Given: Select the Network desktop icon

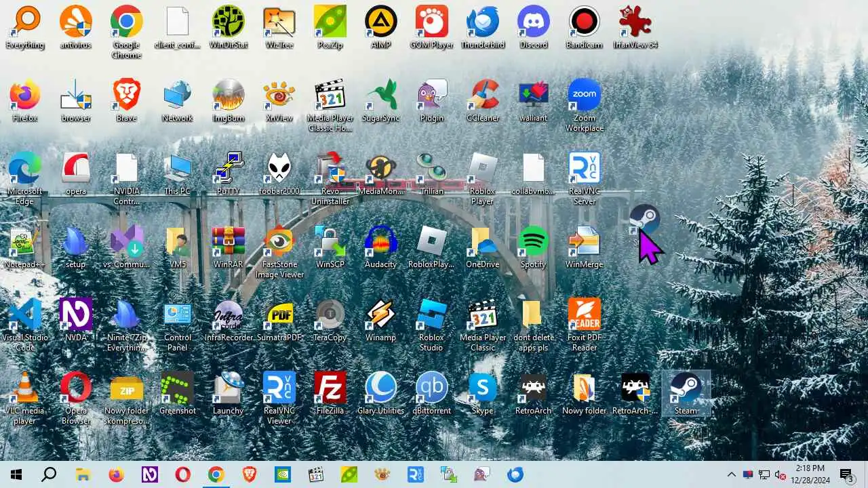Looking at the screenshot, I should click(178, 100).
